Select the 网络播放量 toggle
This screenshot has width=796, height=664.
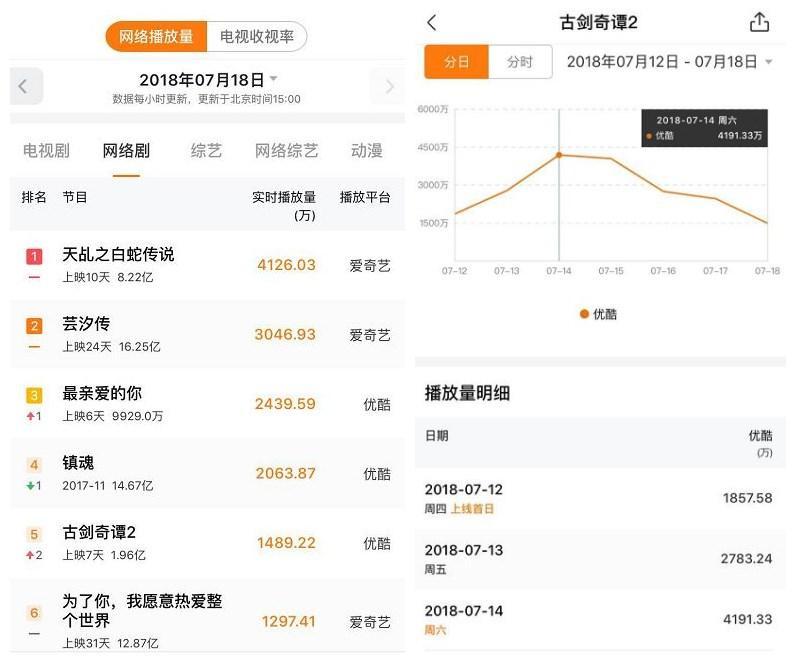click(x=156, y=37)
